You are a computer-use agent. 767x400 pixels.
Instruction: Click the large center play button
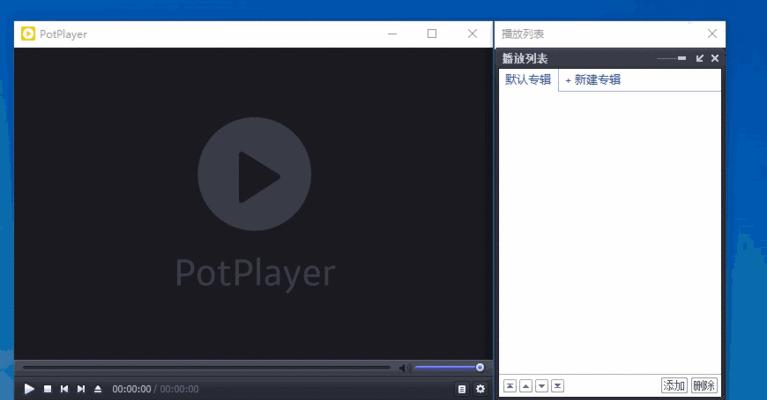coord(254,174)
